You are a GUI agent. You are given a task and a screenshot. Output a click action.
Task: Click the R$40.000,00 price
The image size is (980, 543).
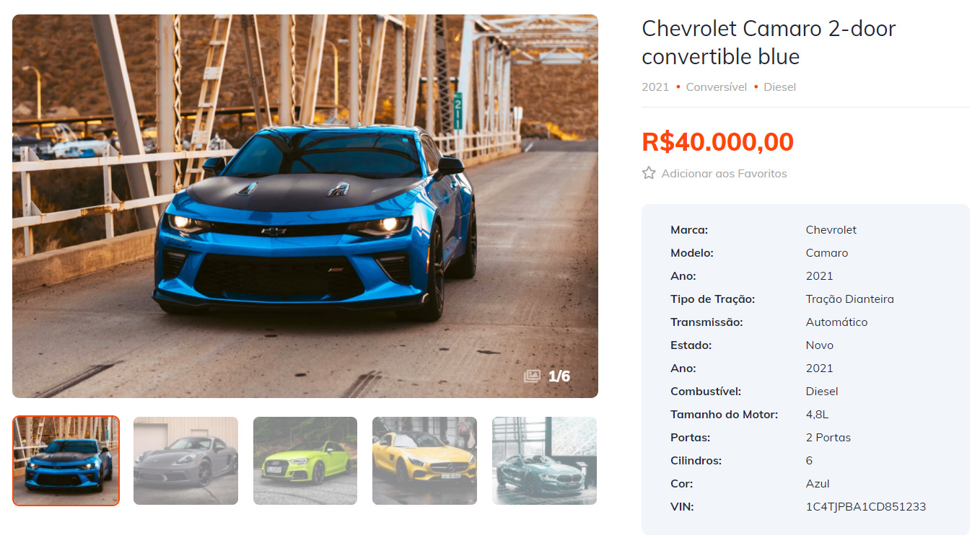click(717, 142)
